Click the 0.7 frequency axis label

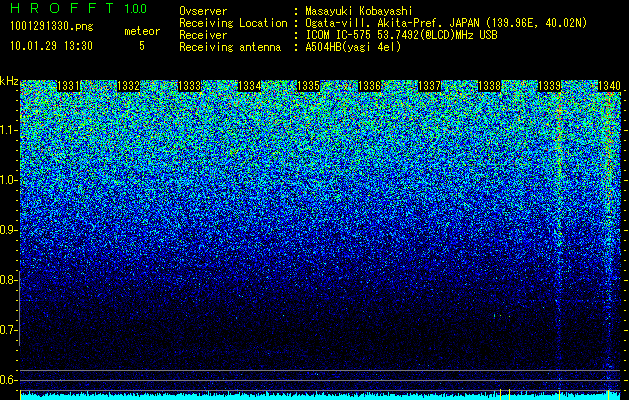pos(9,330)
